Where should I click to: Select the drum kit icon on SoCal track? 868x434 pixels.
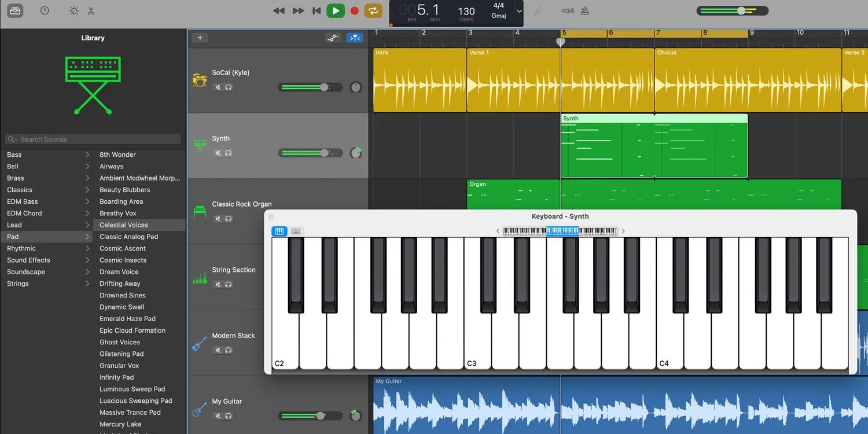[x=199, y=79]
